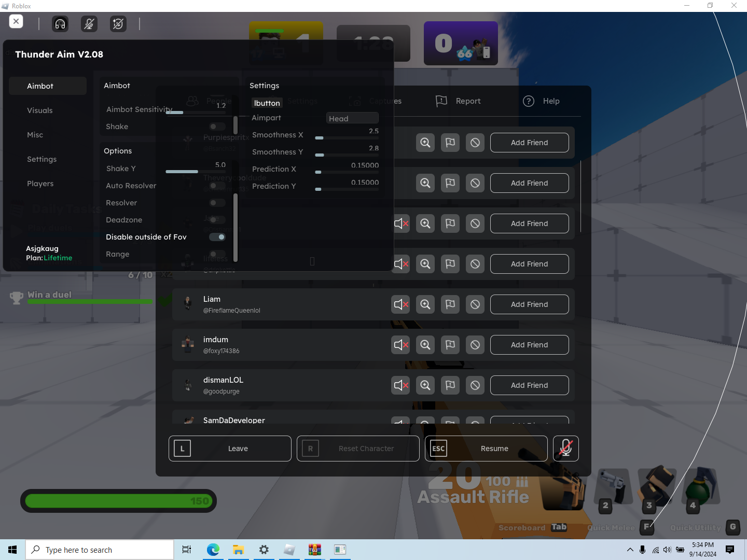
Task: Open WinRAR from the taskbar
Action: point(314,550)
